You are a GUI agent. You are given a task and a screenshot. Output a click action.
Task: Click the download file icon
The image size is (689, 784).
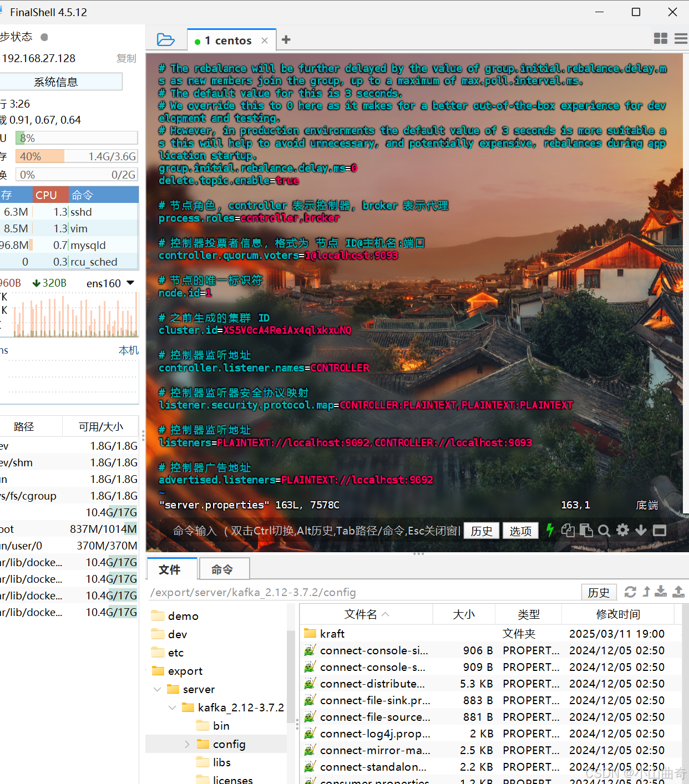(661, 592)
